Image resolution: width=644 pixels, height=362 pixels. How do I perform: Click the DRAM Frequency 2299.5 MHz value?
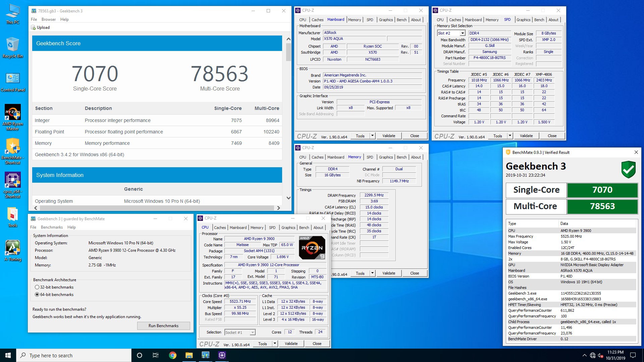tap(374, 195)
